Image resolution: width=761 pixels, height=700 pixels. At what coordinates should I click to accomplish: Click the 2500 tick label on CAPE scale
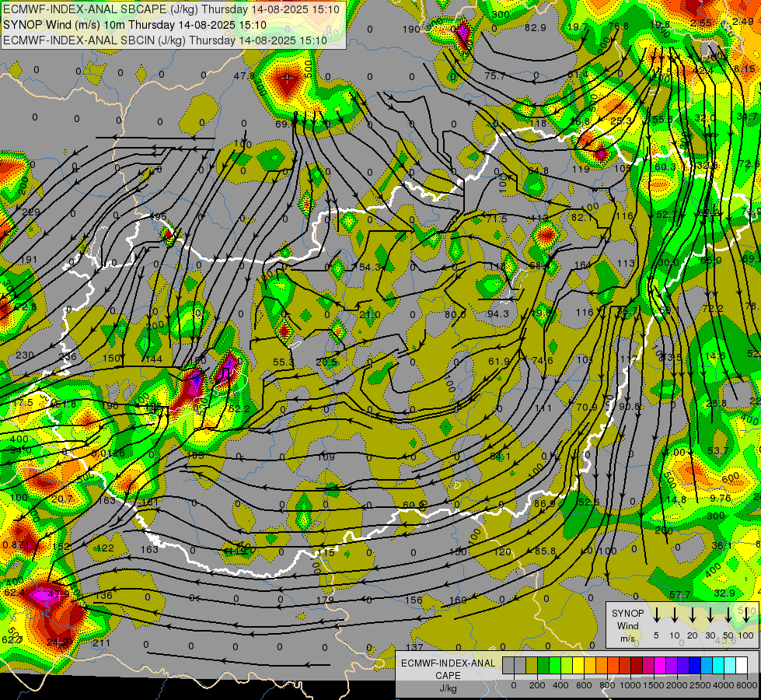point(700,685)
